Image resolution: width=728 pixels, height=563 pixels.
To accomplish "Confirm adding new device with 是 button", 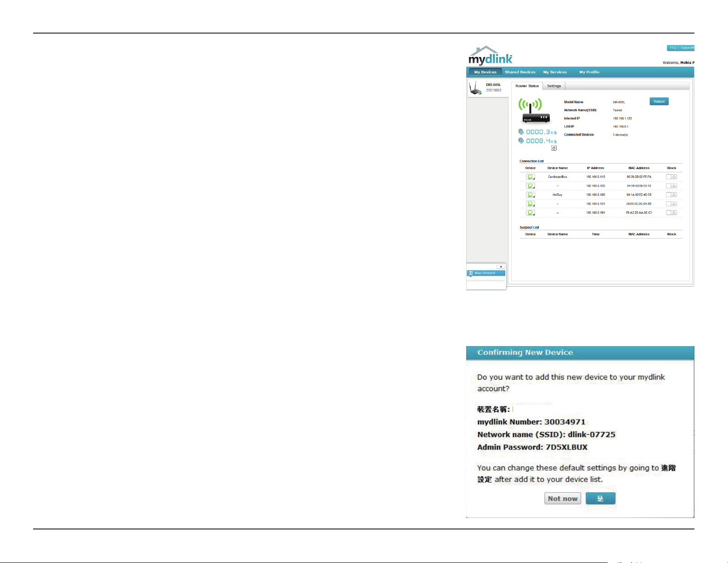I will click(x=600, y=499).
